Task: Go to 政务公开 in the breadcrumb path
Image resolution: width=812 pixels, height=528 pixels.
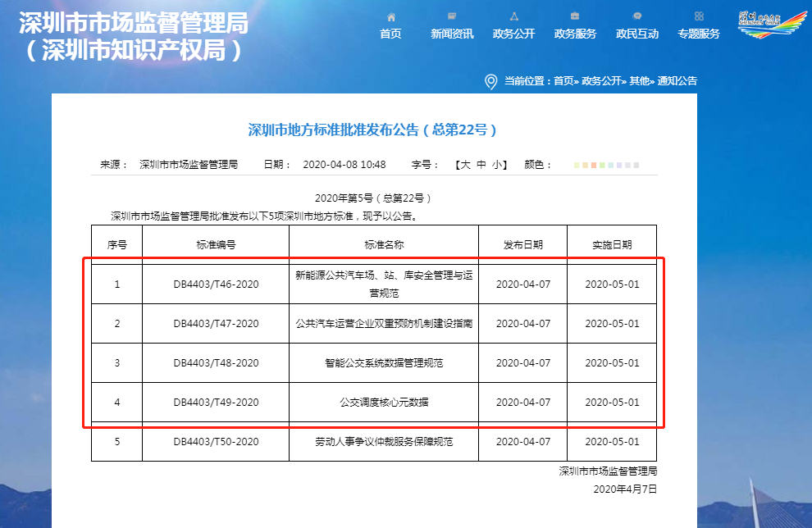Action: pos(601,81)
